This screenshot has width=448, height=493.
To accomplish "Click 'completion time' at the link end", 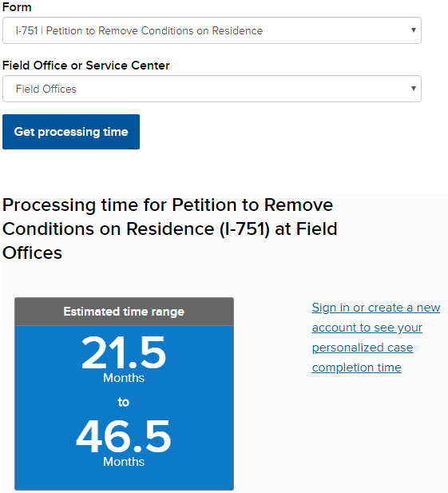I will pyautogui.click(x=357, y=368).
